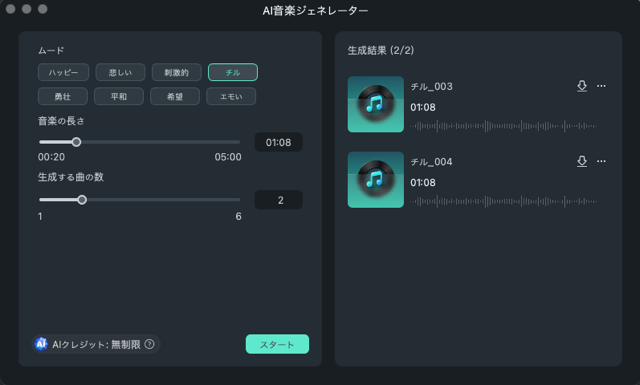
Task: Click the number of songs slider handle
Action: click(82, 200)
